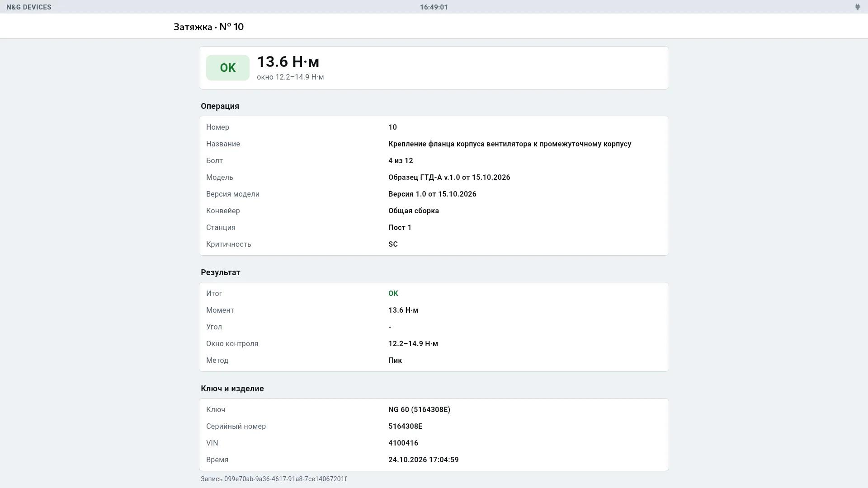Click the operation name 'Крепление фланца корпуса вентилятора'
The width and height of the screenshot is (868, 488).
pyautogui.click(x=509, y=144)
